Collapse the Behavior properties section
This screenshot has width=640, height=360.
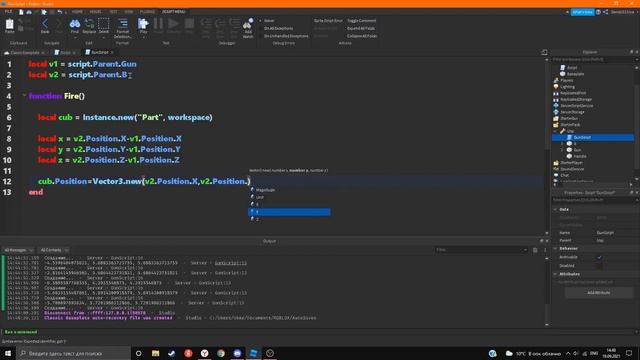[x=555, y=248]
